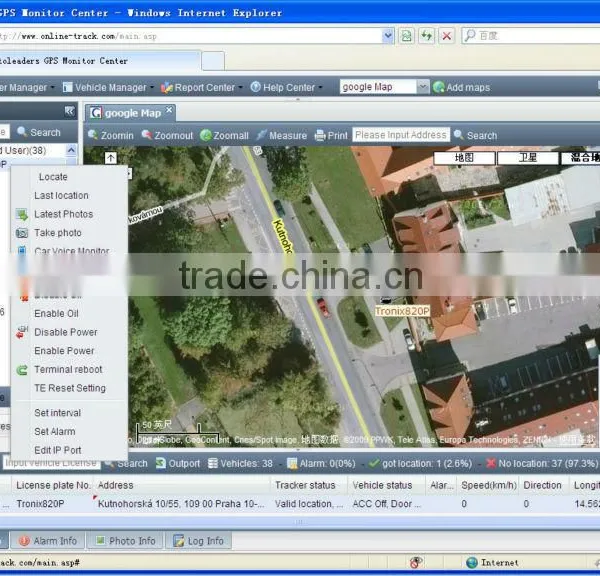Click the Zoomout magnifier tool

click(168, 135)
